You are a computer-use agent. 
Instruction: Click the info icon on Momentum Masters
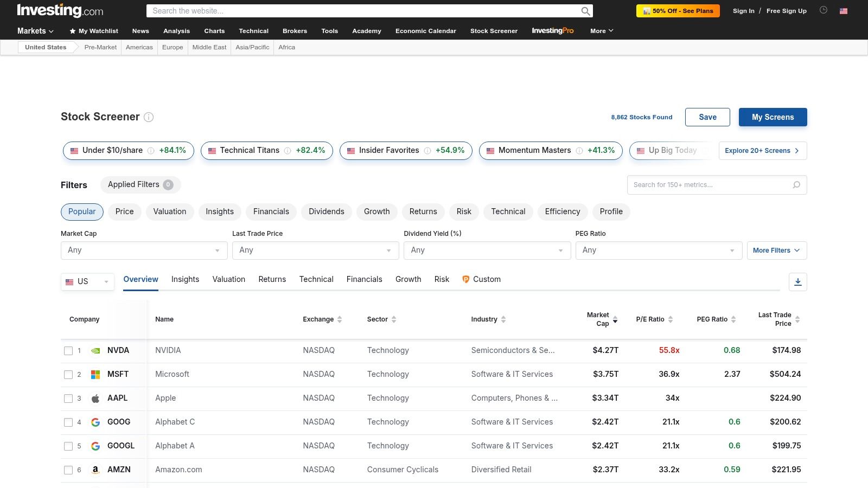click(579, 151)
